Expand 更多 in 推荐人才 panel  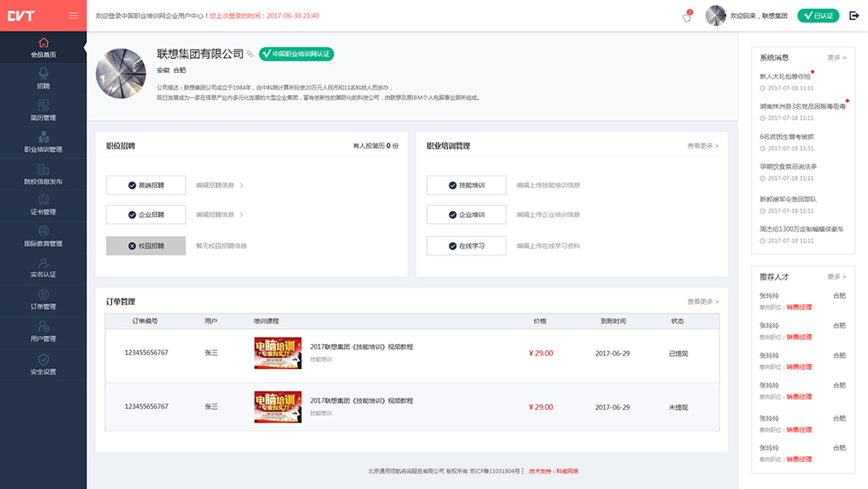tap(837, 276)
